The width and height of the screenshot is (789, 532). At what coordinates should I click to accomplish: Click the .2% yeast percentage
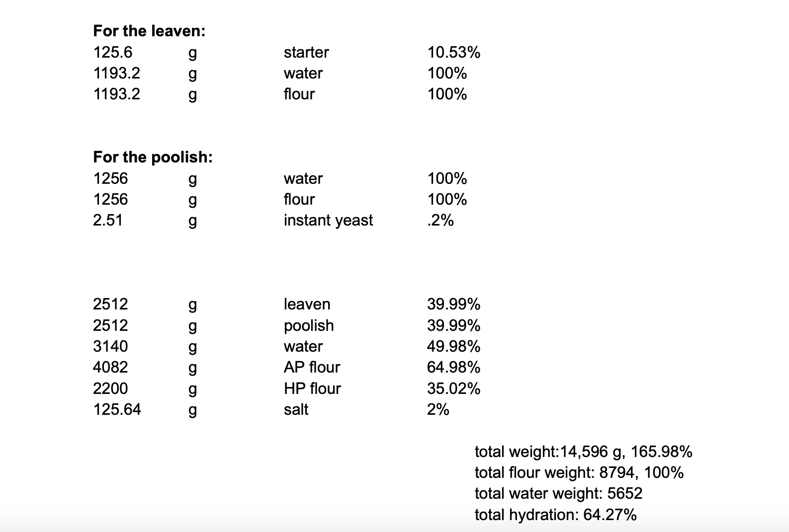pyautogui.click(x=440, y=220)
